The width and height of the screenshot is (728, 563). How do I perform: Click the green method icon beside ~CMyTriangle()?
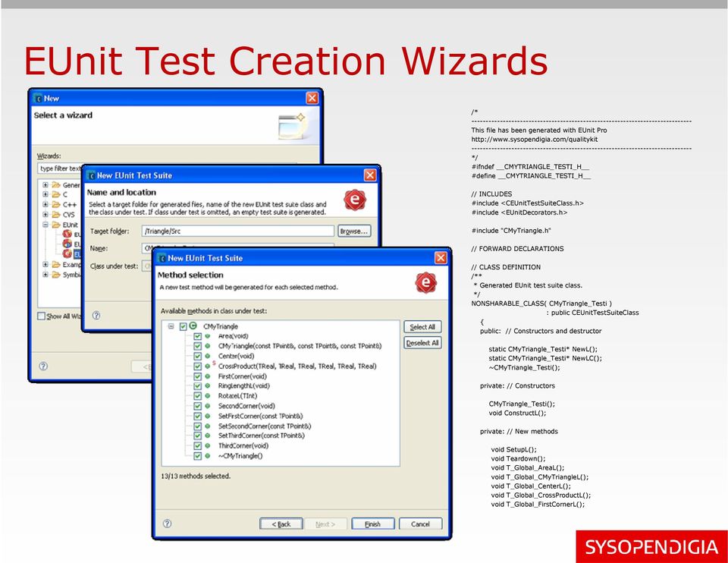point(208,456)
